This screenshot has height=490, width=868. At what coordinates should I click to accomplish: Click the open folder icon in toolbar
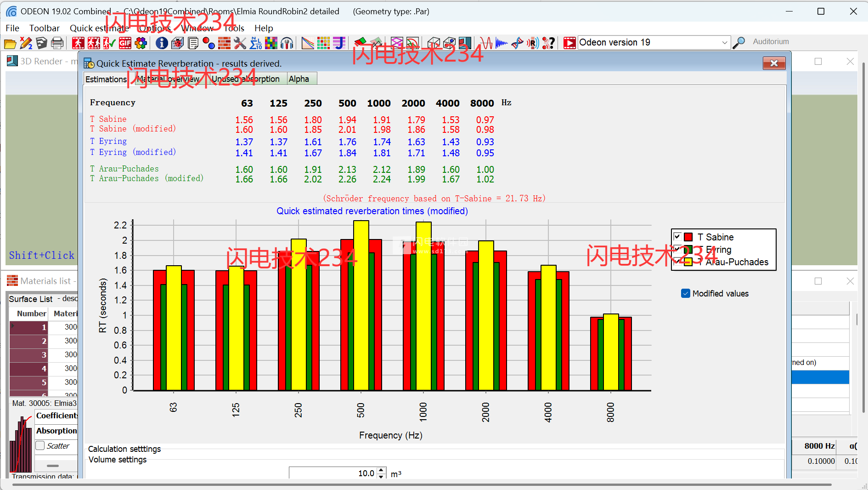(x=10, y=44)
